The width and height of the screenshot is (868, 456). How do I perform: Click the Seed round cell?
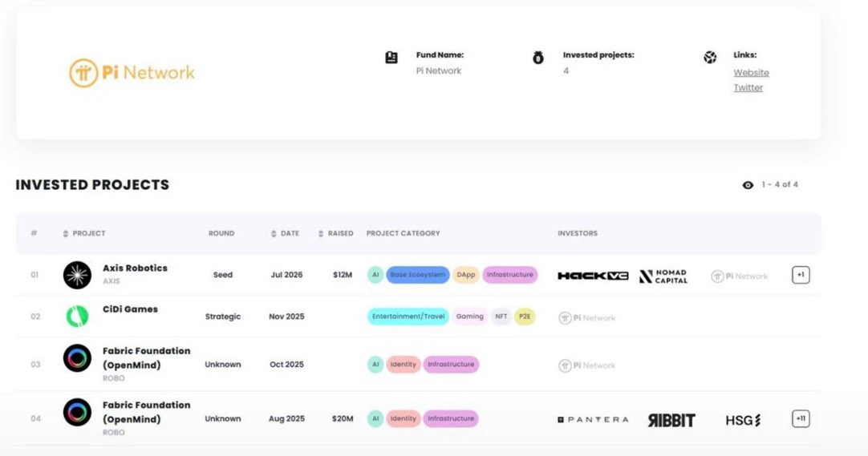point(222,275)
